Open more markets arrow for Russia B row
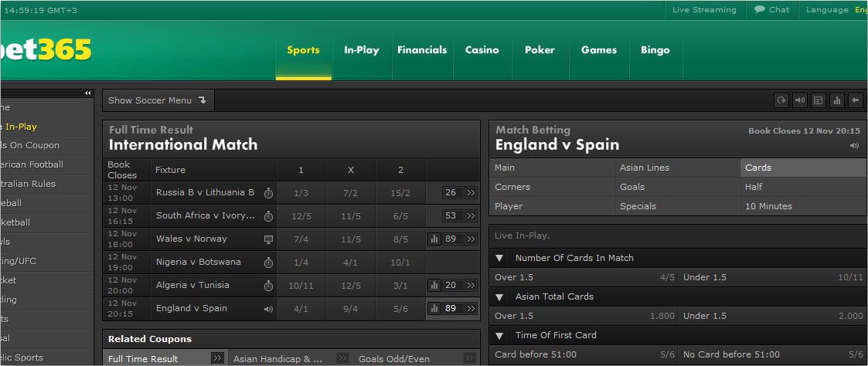This screenshot has height=366, width=868. point(471,192)
